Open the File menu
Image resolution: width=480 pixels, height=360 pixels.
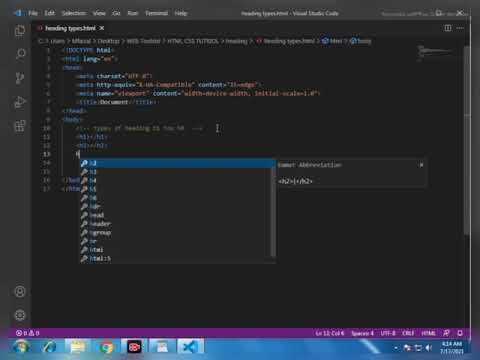tap(33, 13)
